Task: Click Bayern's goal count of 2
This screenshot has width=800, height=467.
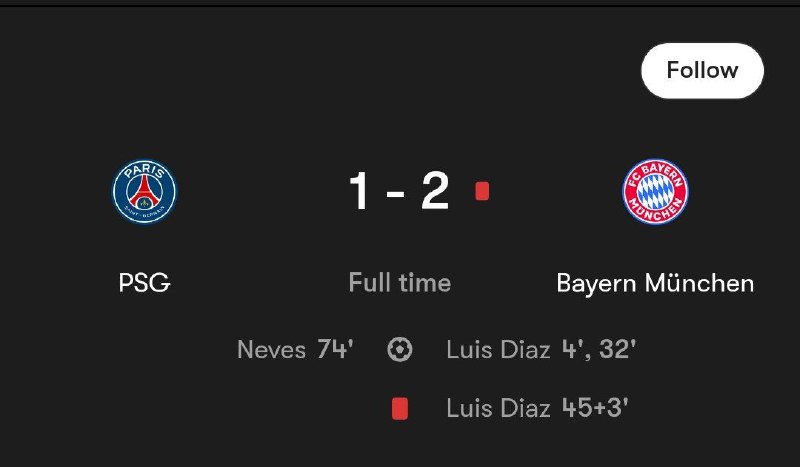Action: (435, 192)
